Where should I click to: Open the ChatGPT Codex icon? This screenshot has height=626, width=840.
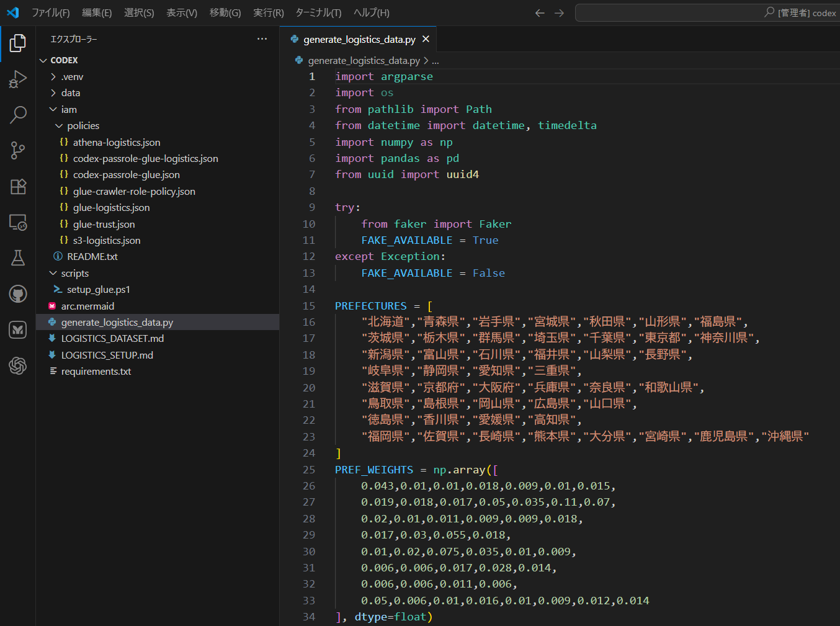click(x=18, y=365)
